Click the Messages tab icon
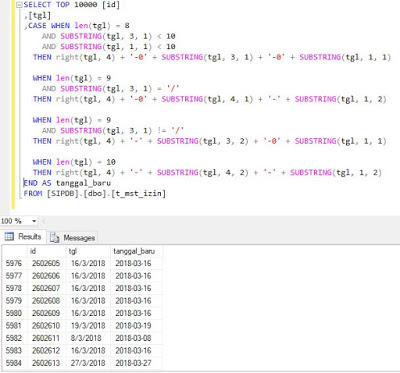Image resolution: width=400 pixels, height=373 pixels. [54, 238]
